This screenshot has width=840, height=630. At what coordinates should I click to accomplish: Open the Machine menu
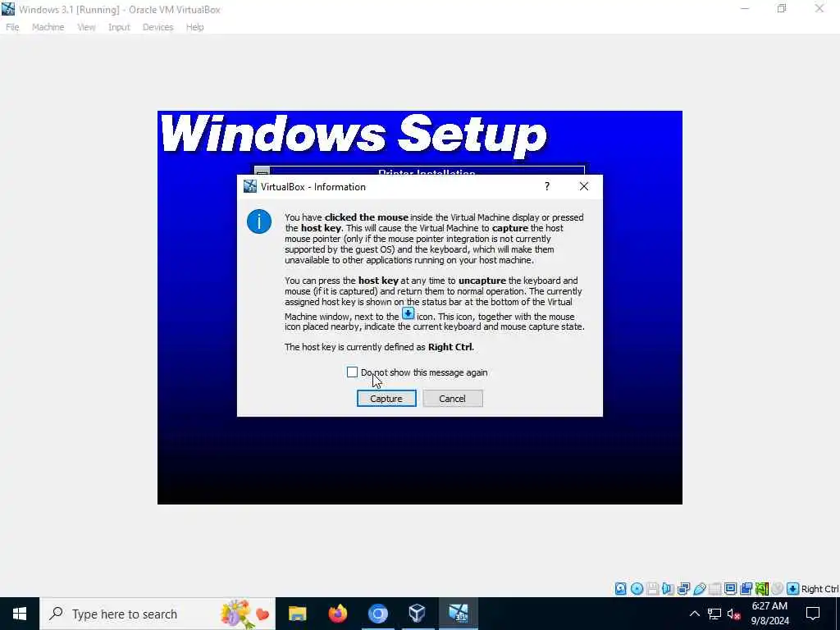point(48,27)
